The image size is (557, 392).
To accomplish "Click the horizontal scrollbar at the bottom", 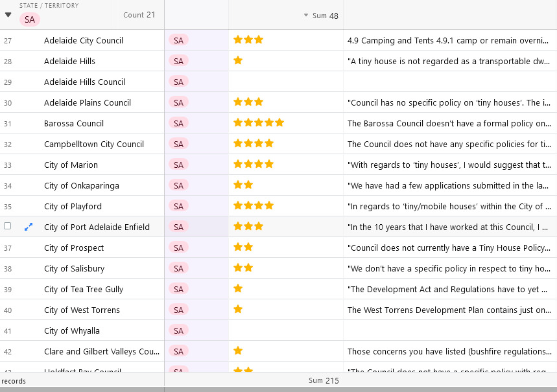I will point(278,389).
